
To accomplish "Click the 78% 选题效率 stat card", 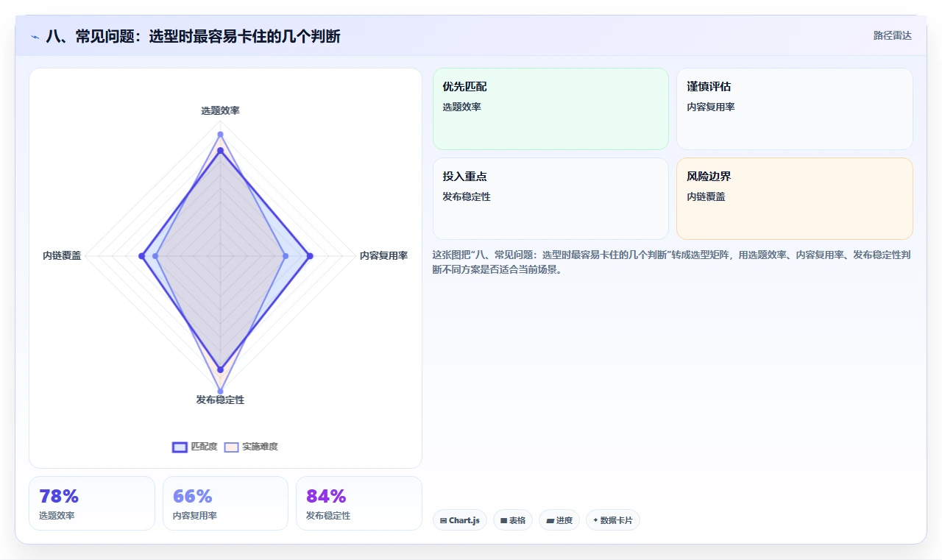I will 92,503.
